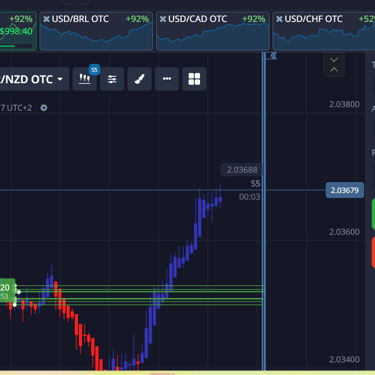Switch to the USD/CHF OTC tab
The width and height of the screenshot is (375, 375).
(324, 31)
